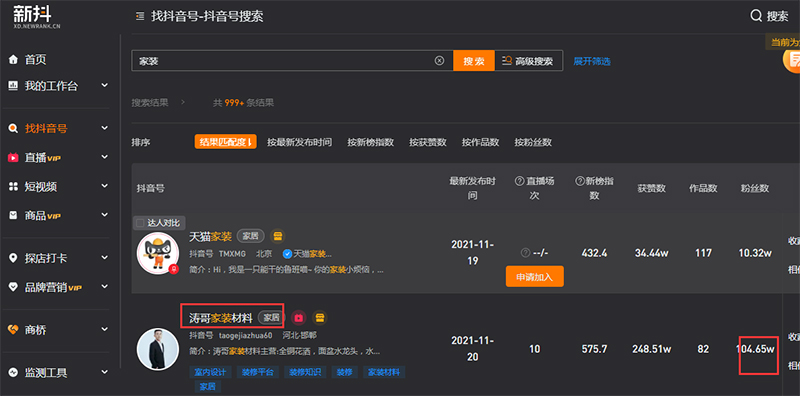This screenshot has height=396, width=800.
Task: Click the 商品 shopping bag icon
Action: tap(13, 215)
